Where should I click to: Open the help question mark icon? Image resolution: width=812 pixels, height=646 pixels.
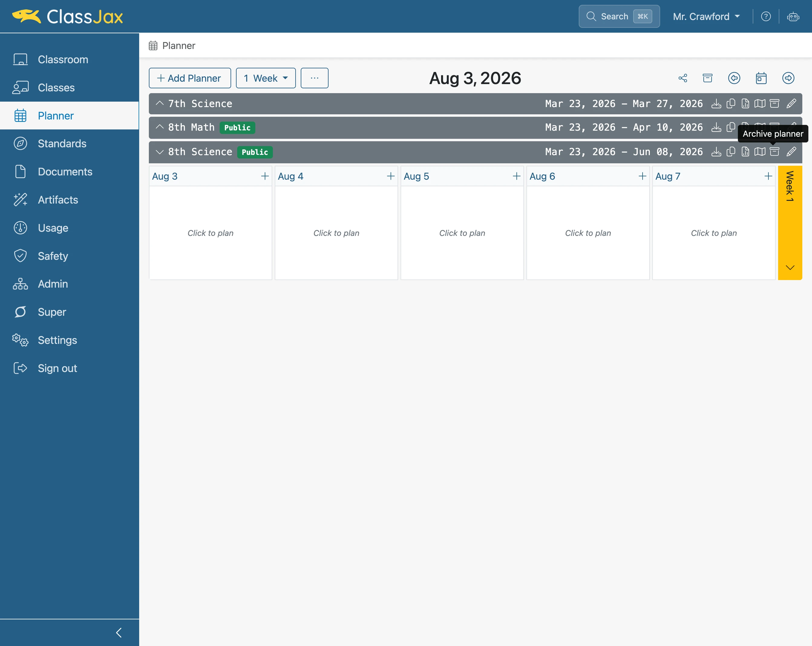(x=766, y=17)
